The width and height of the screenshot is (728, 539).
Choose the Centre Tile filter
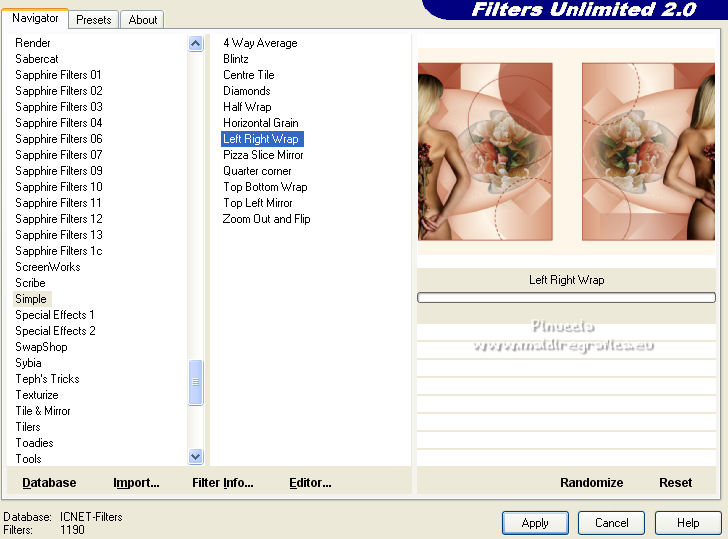(x=248, y=75)
